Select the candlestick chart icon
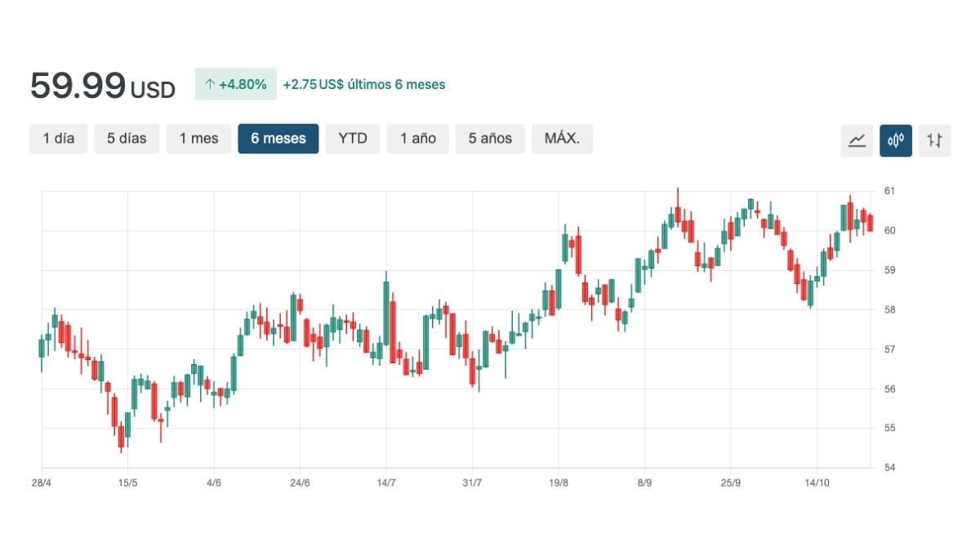 [x=896, y=140]
